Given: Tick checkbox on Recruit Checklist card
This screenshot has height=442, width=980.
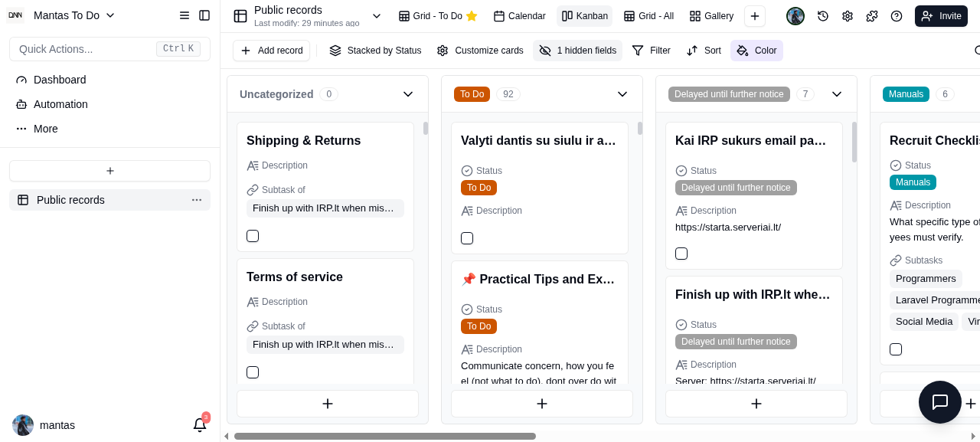Looking at the screenshot, I should (896, 349).
